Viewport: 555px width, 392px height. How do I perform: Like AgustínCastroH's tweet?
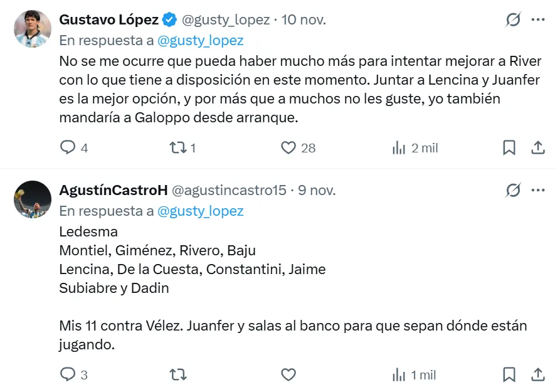288,375
